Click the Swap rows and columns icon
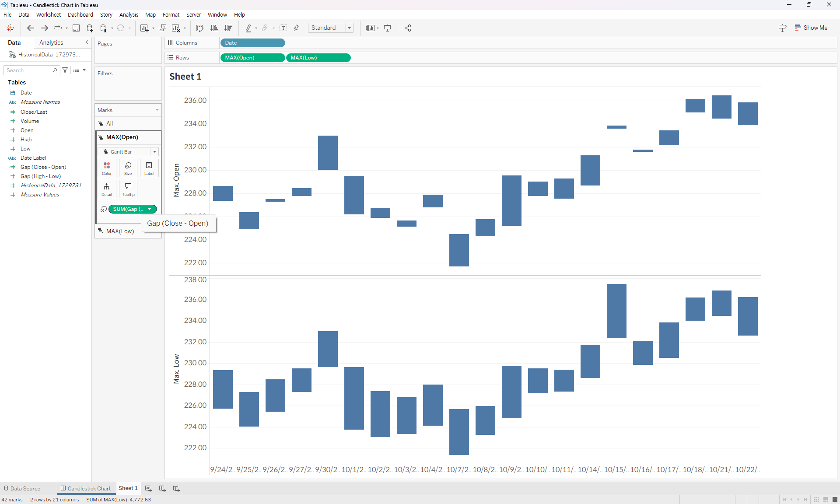 [x=200, y=28]
